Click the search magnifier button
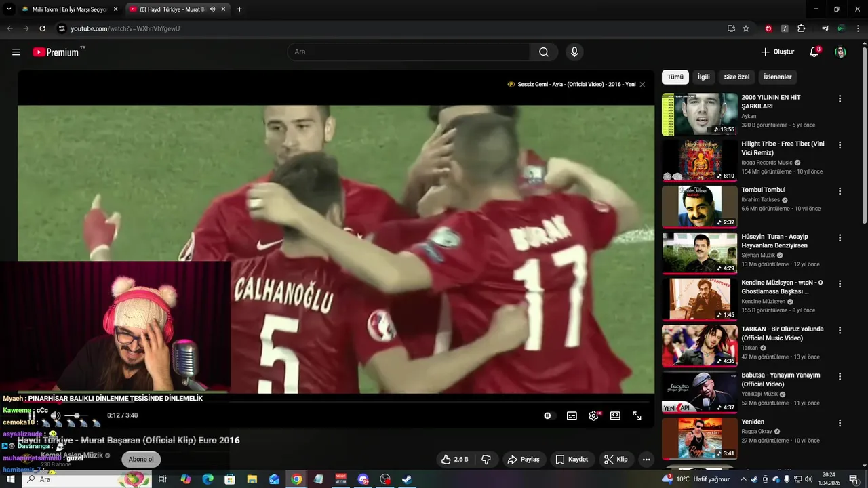 pyautogui.click(x=544, y=52)
